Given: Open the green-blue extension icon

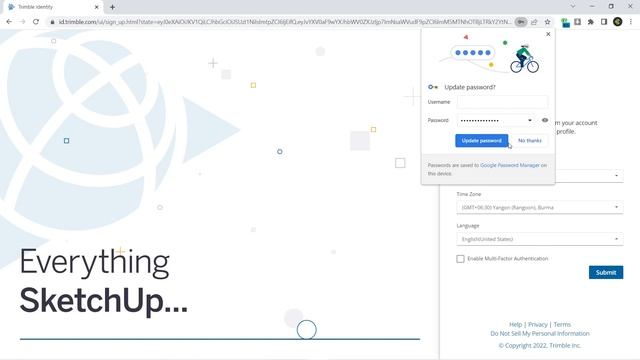Looking at the screenshot, I should (565, 22).
